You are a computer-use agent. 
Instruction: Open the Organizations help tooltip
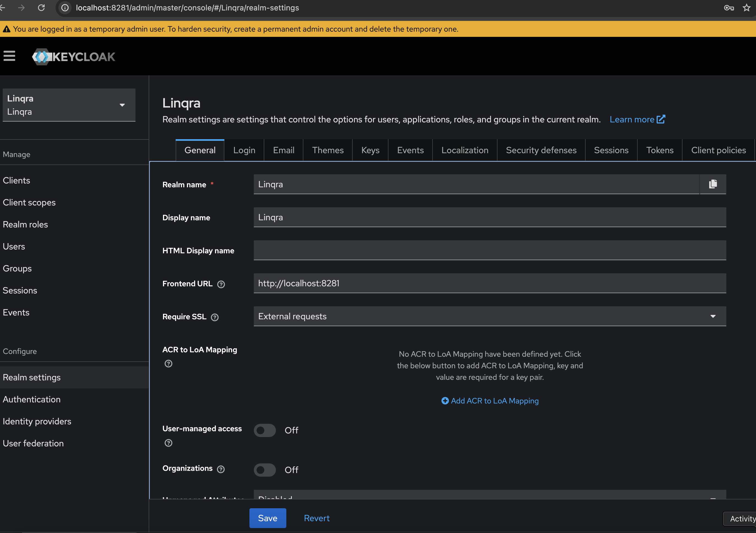221,469
